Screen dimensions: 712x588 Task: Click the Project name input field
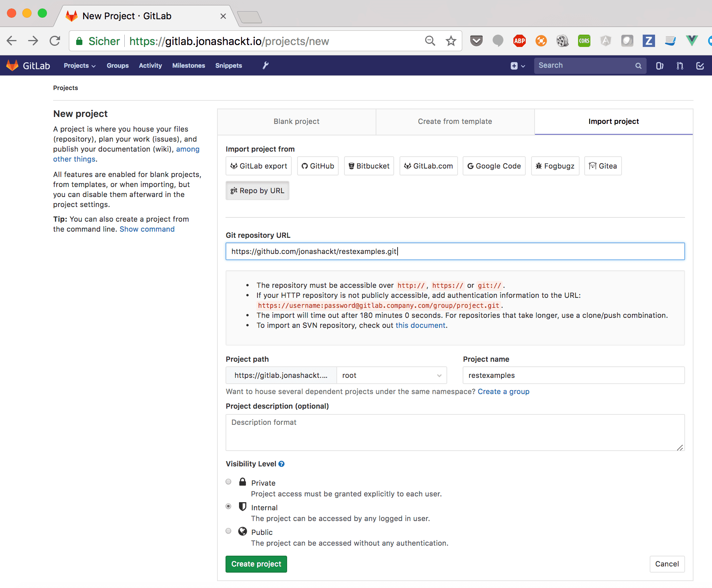573,375
